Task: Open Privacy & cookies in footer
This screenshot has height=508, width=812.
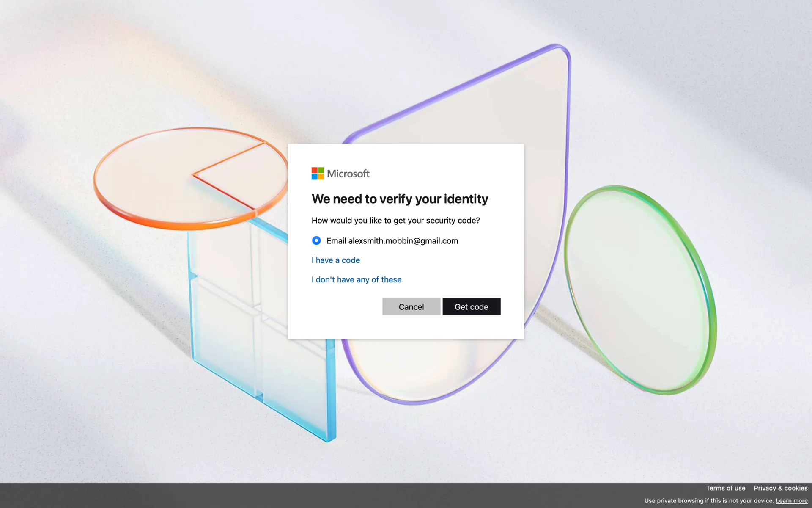Action: (780, 488)
